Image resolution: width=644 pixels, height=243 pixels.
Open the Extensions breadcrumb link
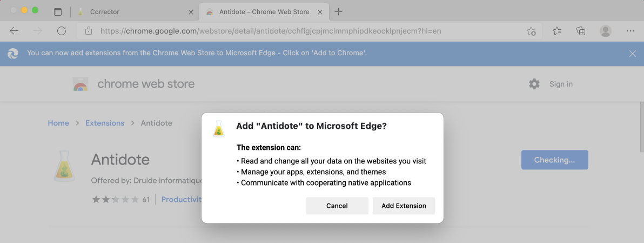[105, 123]
